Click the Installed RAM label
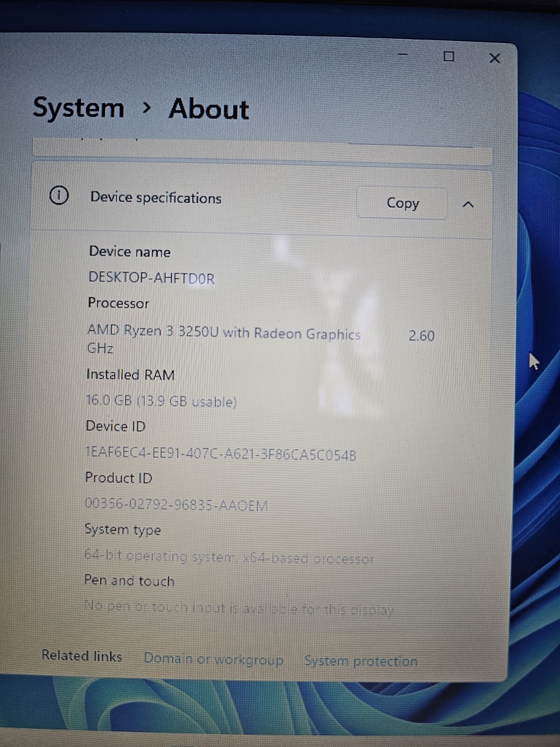Screen dimensions: 560x747 [x=131, y=374]
